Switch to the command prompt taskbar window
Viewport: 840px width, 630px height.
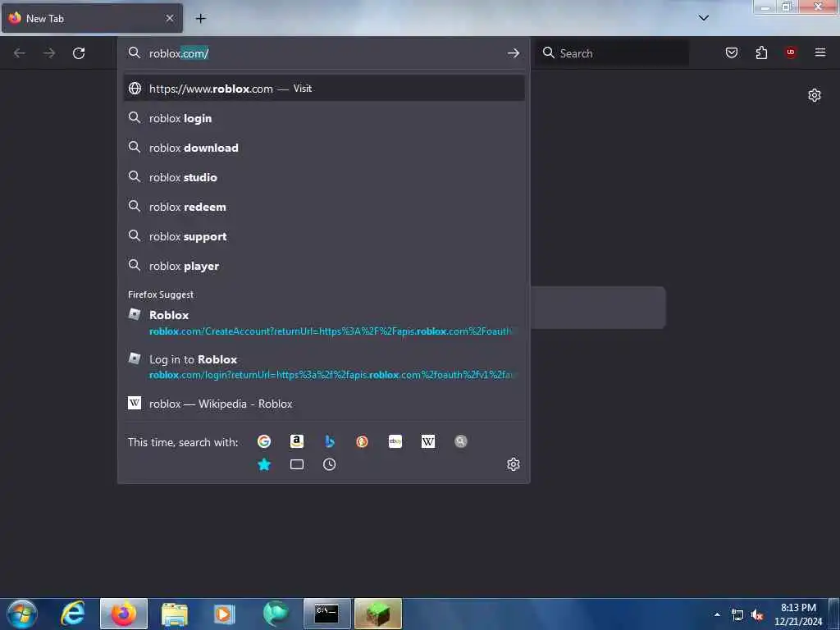pos(326,614)
